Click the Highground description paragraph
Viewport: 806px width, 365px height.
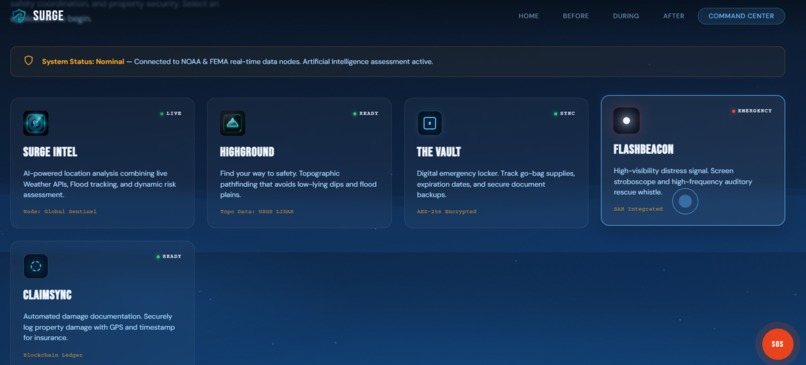tap(298, 184)
